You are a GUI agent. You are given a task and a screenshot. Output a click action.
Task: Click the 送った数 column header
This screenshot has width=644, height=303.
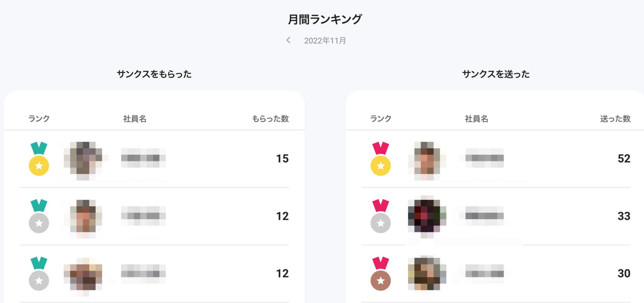point(615,119)
